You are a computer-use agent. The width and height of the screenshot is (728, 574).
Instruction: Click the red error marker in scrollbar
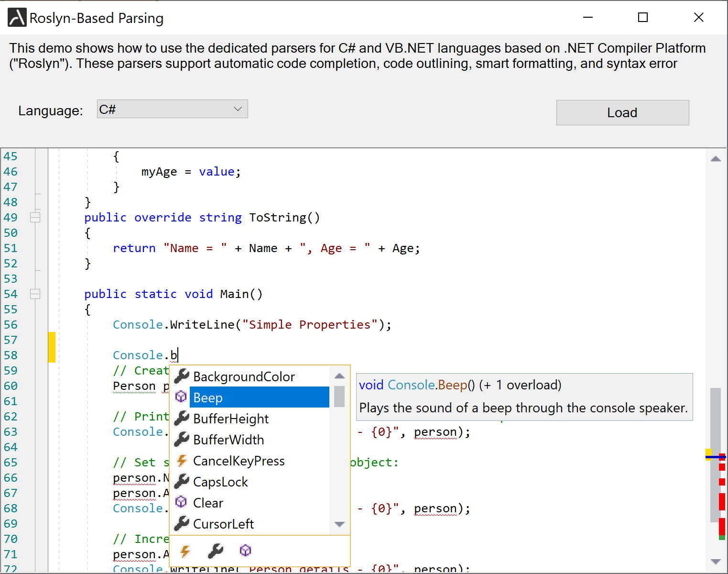coord(722,501)
